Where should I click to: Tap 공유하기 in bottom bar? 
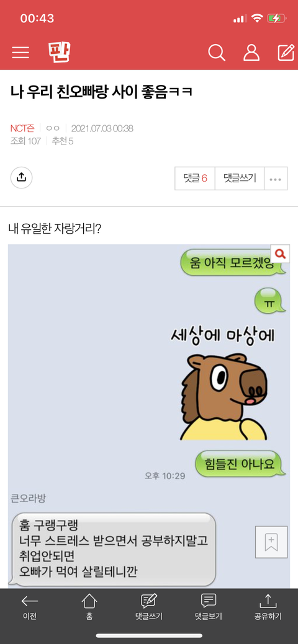pos(268,608)
